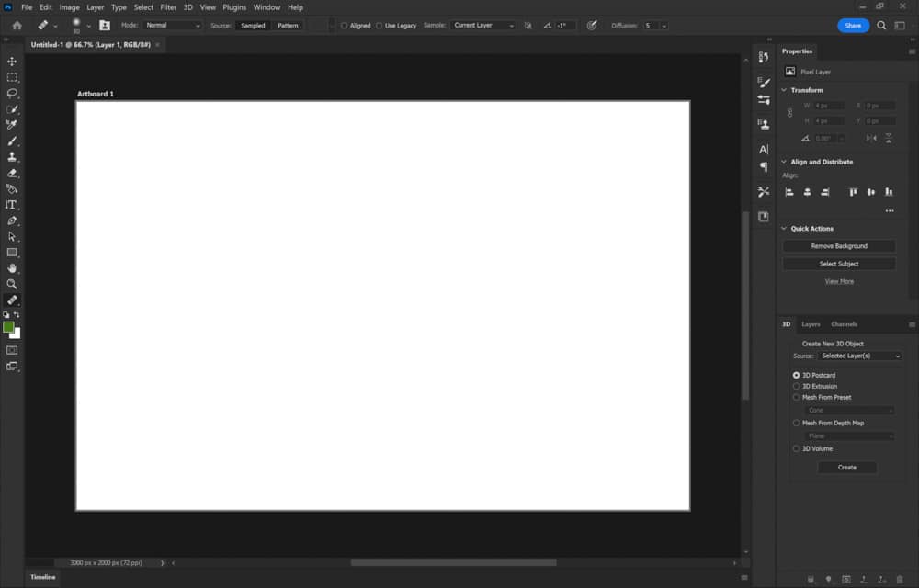Show more align options ellipsis
Screen dimensions: 919x588
pyautogui.click(x=890, y=210)
